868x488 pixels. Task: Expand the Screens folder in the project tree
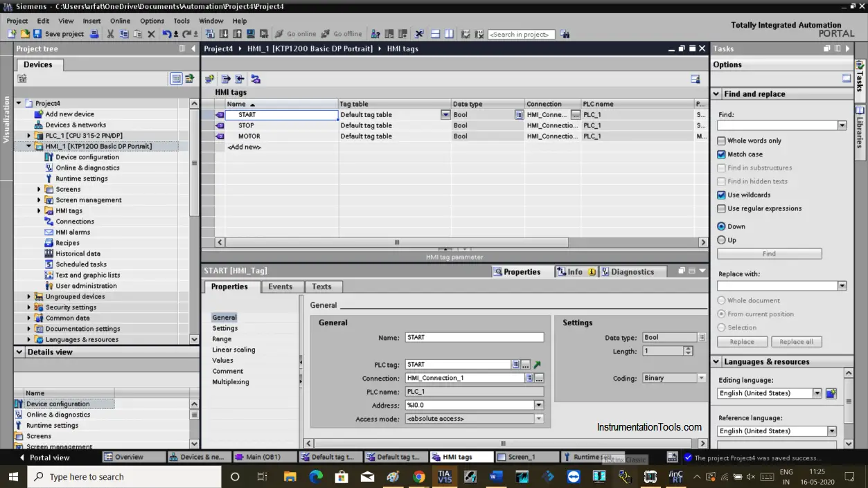(39, 189)
